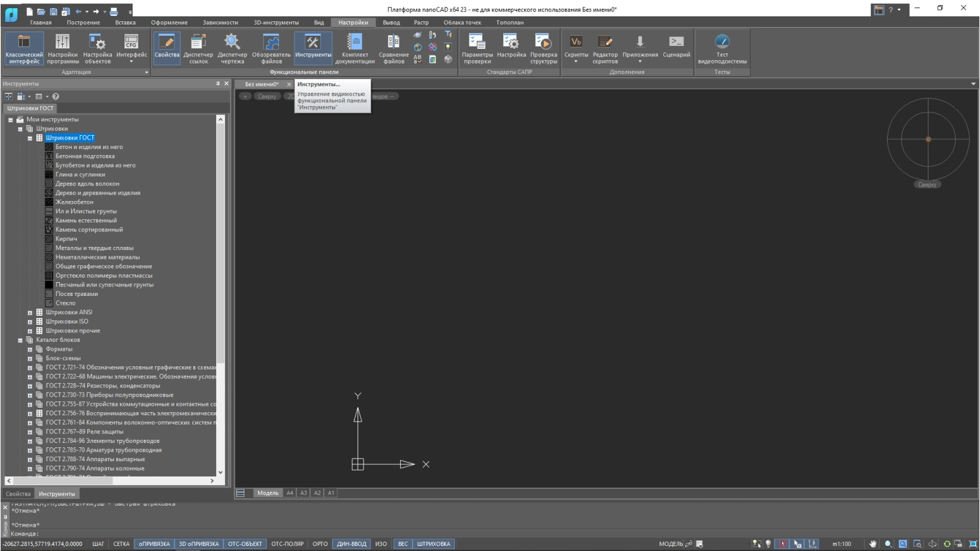Select the A4 layout tab
Image resolution: width=980 pixels, height=551 pixels.
click(290, 493)
